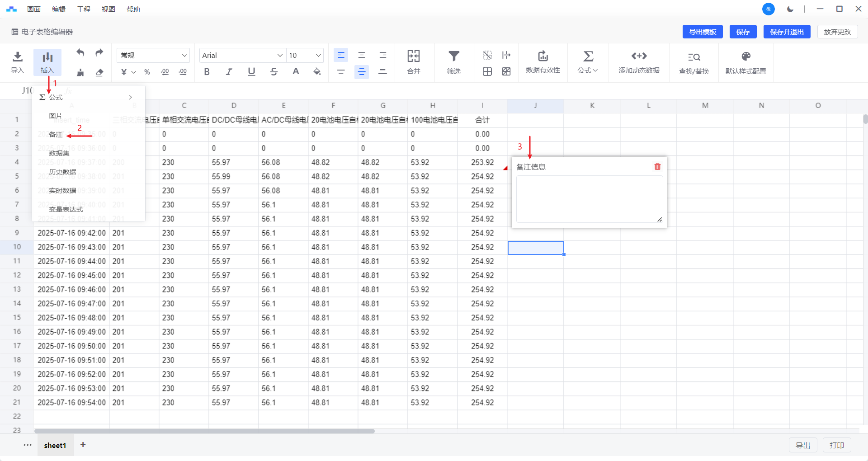The width and height of the screenshot is (868, 461).
Task: Click the eraser clear-format icon
Action: click(99, 72)
